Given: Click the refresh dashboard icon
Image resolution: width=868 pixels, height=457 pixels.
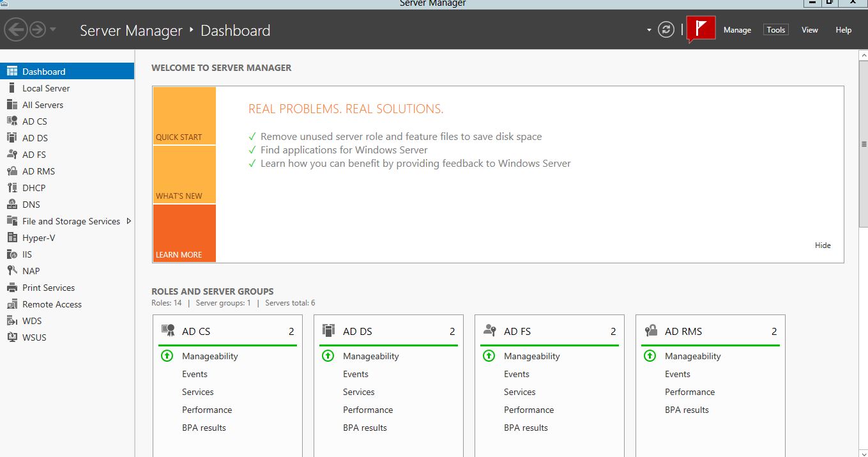Looking at the screenshot, I should coord(666,30).
